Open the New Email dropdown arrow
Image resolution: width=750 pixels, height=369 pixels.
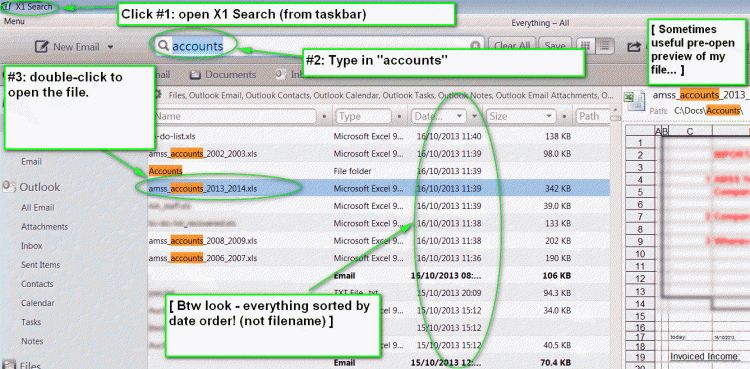click(x=110, y=47)
